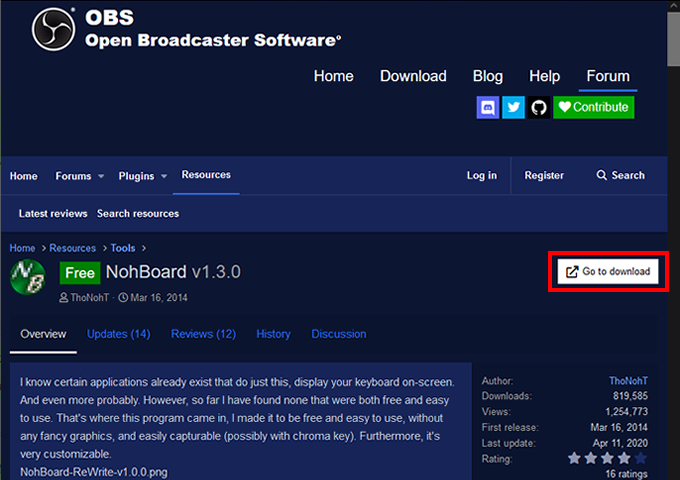This screenshot has height=480, width=680.
Task: Click the Tools breadcrumb link
Action: pyautogui.click(x=123, y=248)
